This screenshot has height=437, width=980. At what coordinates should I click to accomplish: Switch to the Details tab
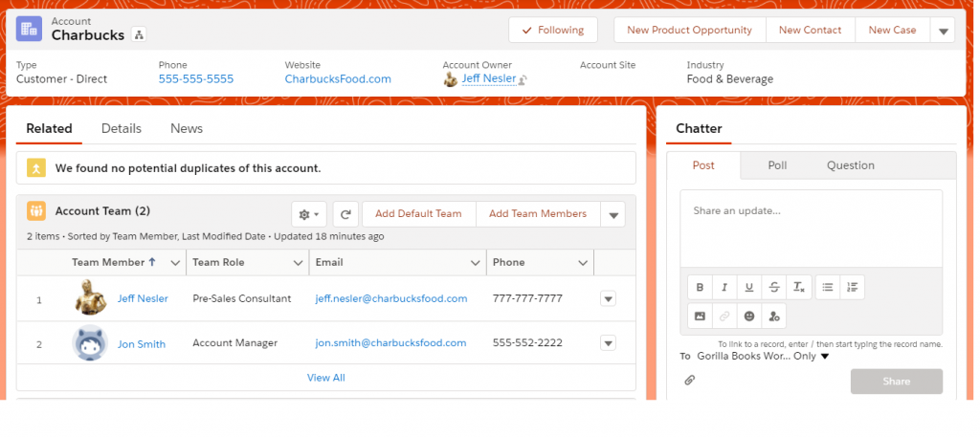[122, 128]
